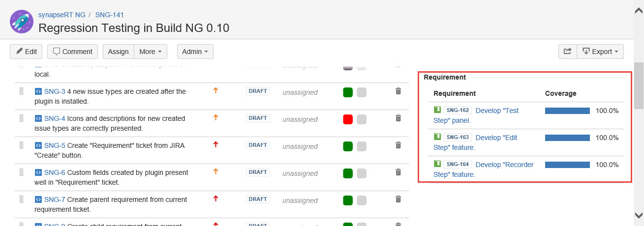
Task: Open the More actions dropdown
Action: tap(151, 52)
